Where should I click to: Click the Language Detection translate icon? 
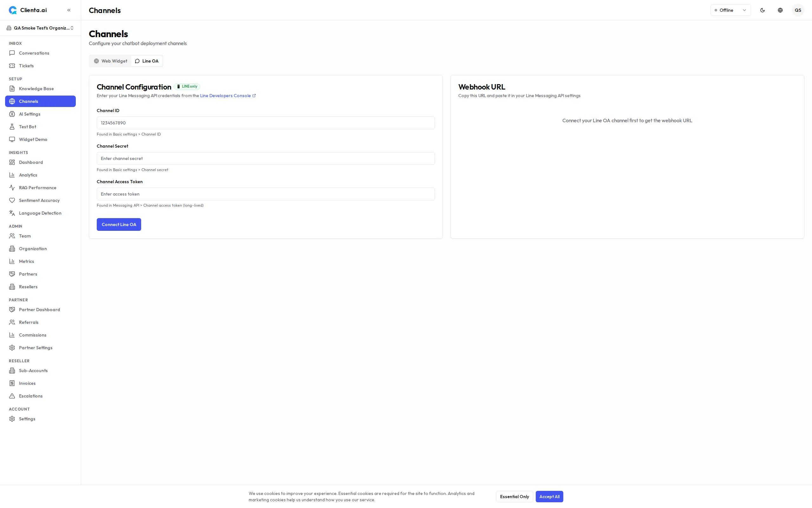(12, 213)
